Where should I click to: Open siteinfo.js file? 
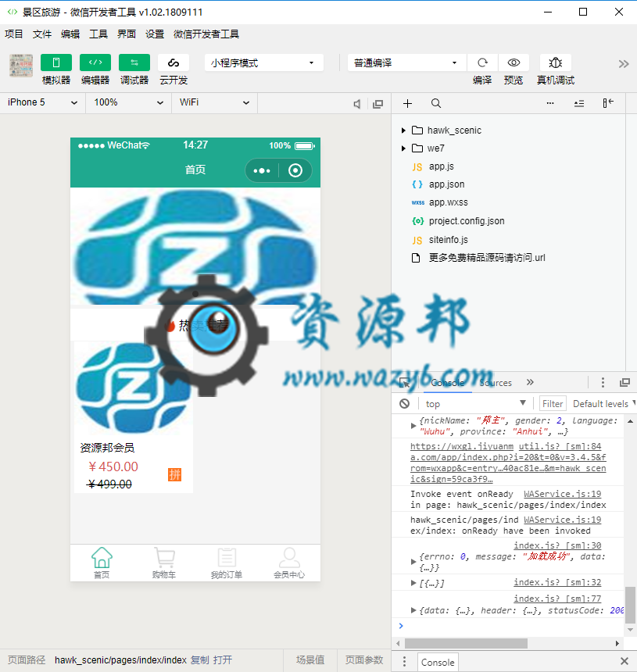pyautogui.click(x=448, y=240)
